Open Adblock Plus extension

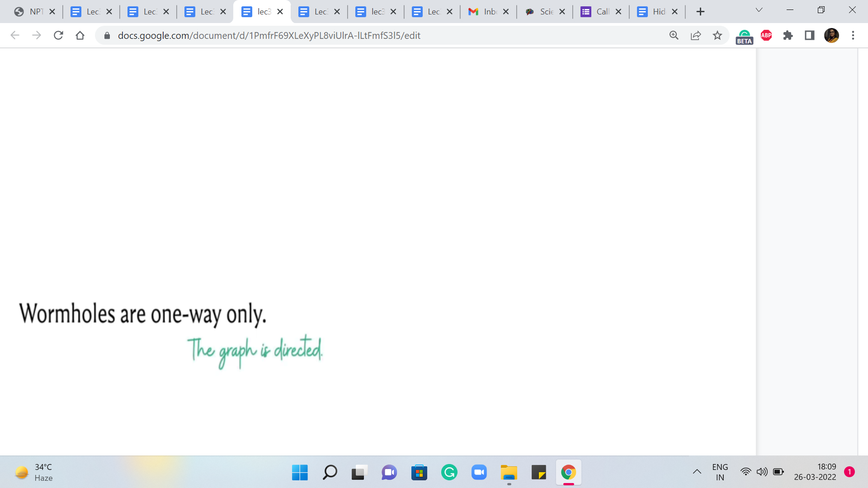pyautogui.click(x=766, y=35)
